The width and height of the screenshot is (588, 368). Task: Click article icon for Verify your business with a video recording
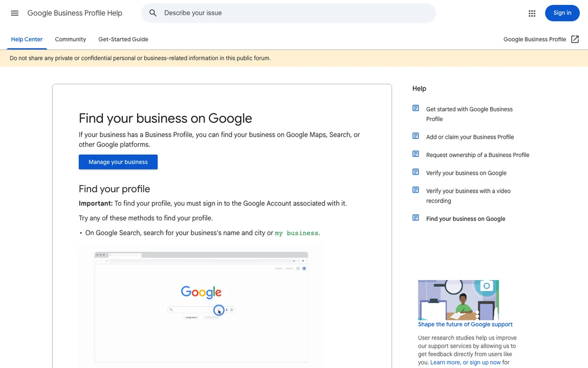(416, 190)
